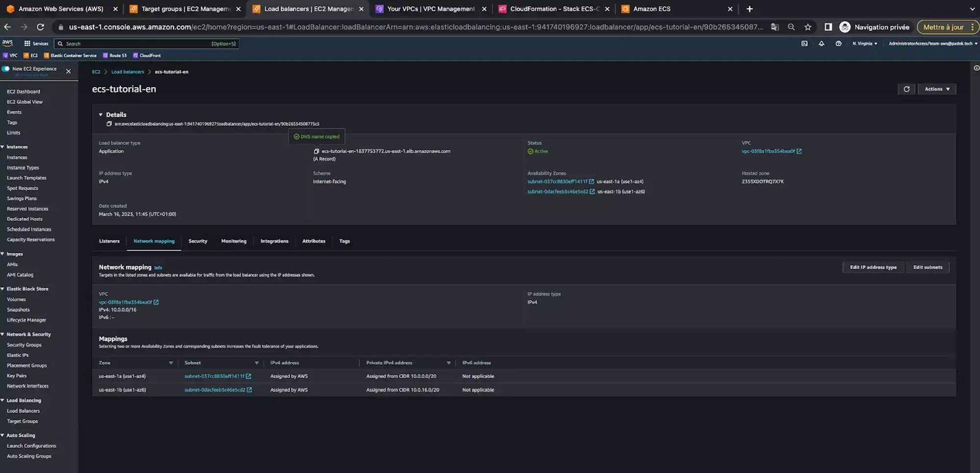Open the Attributes tab
980x473 pixels.
click(314, 241)
